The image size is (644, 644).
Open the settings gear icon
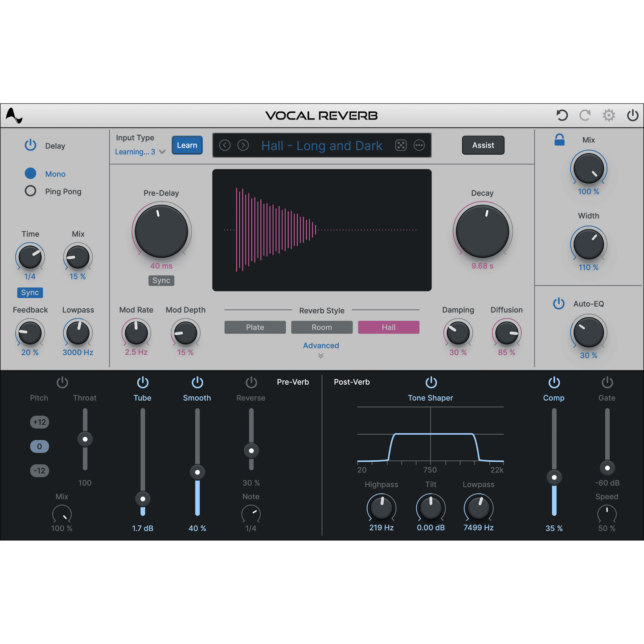coord(609,115)
